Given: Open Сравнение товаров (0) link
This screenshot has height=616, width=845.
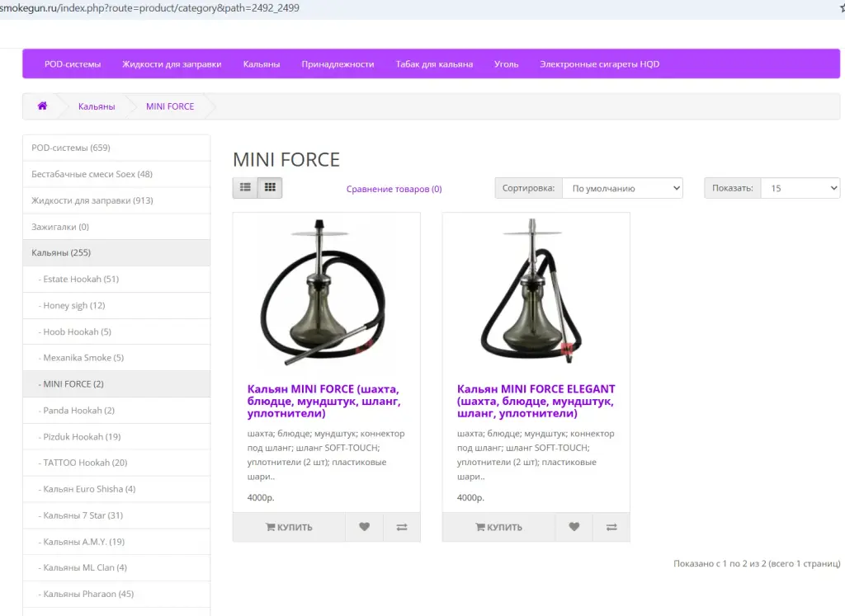Looking at the screenshot, I should 394,189.
